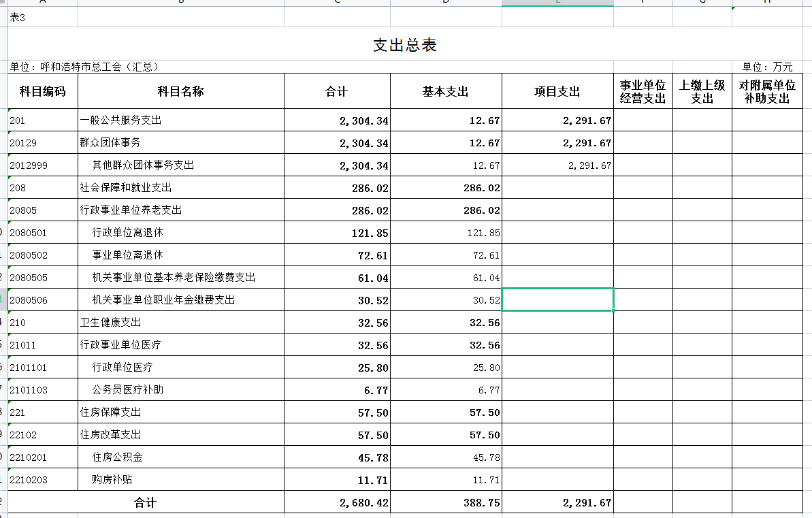
Task: Select the '科目编码' header cell
Action: tap(43, 91)
